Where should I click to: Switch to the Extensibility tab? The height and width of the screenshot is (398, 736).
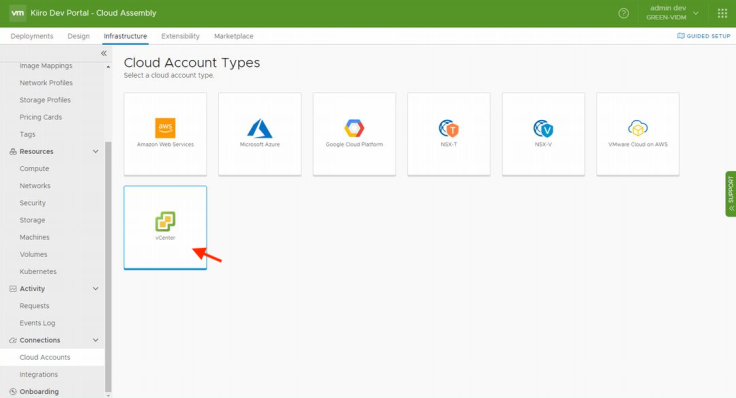pyautogui.click(x=180, y=36)
